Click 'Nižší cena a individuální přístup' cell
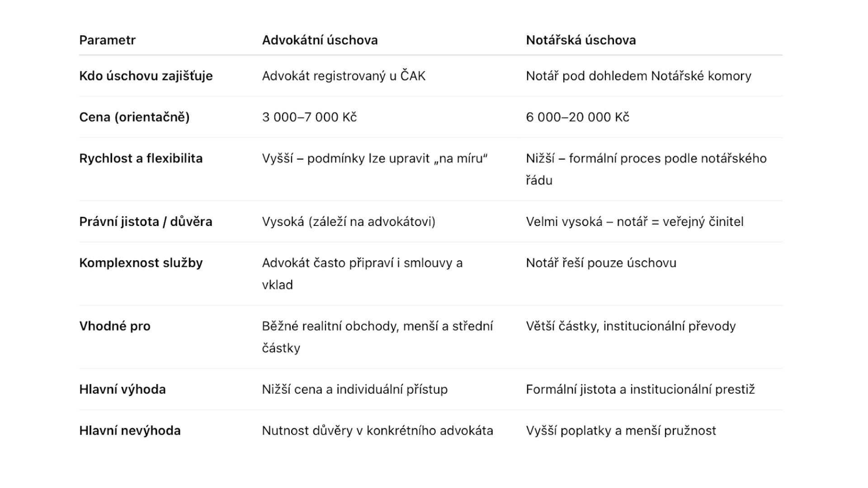868x488 pixels. pos(354,389)
